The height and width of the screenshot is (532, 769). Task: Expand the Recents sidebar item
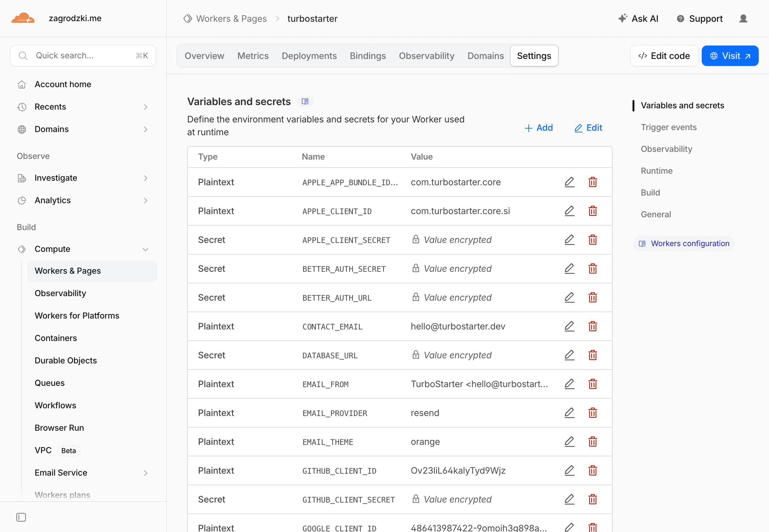83,107
